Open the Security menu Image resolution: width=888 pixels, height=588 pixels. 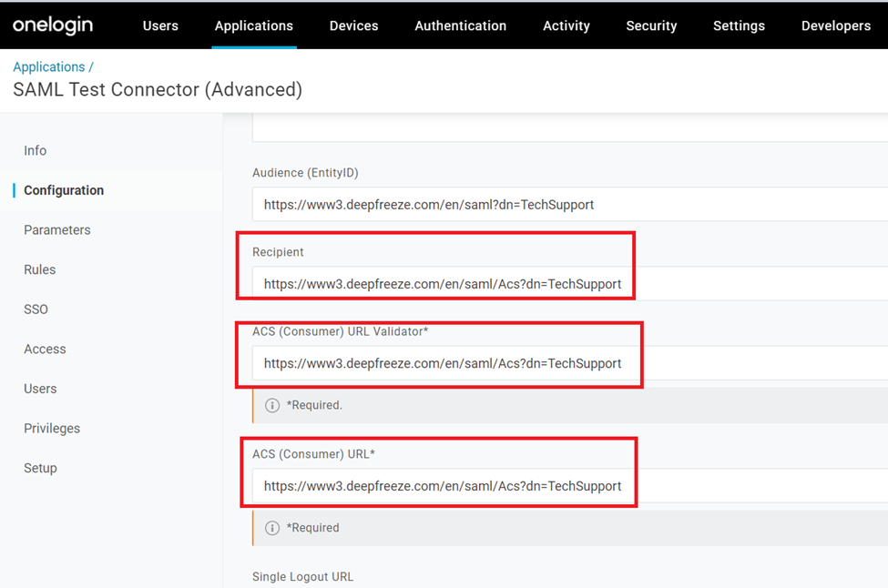pyautogui.click(x=651, y=25)
